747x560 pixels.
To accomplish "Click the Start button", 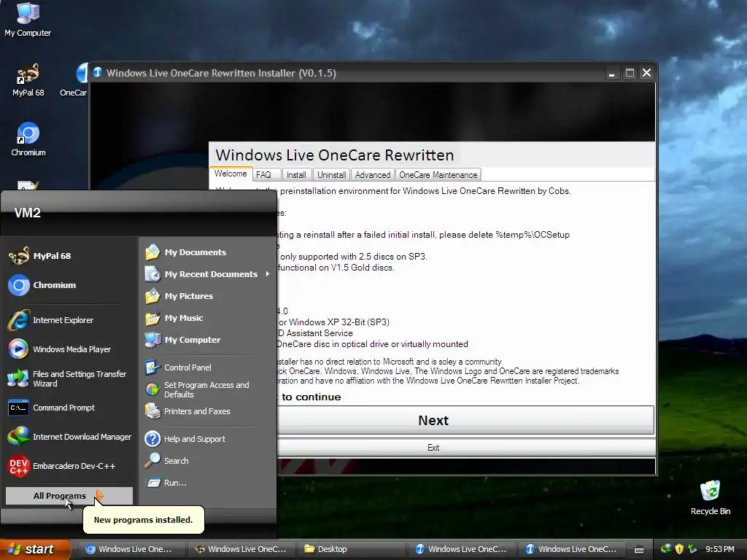I will point(35,549).
